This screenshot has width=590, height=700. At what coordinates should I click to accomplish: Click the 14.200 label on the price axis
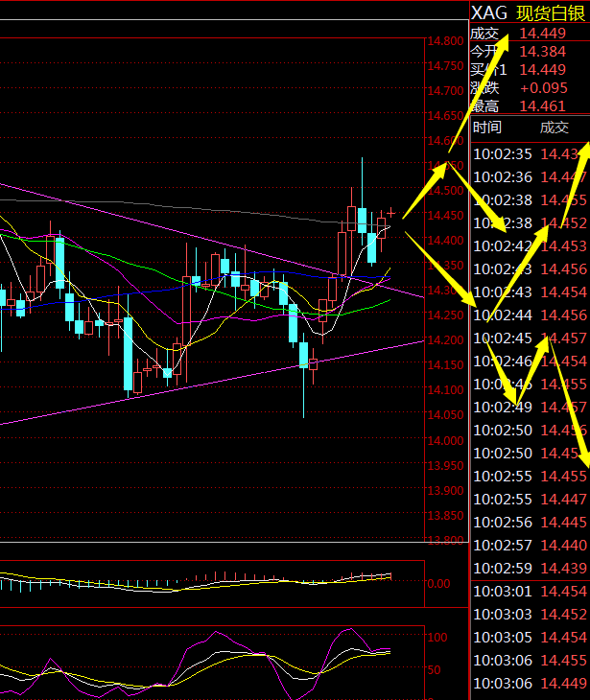445,340
